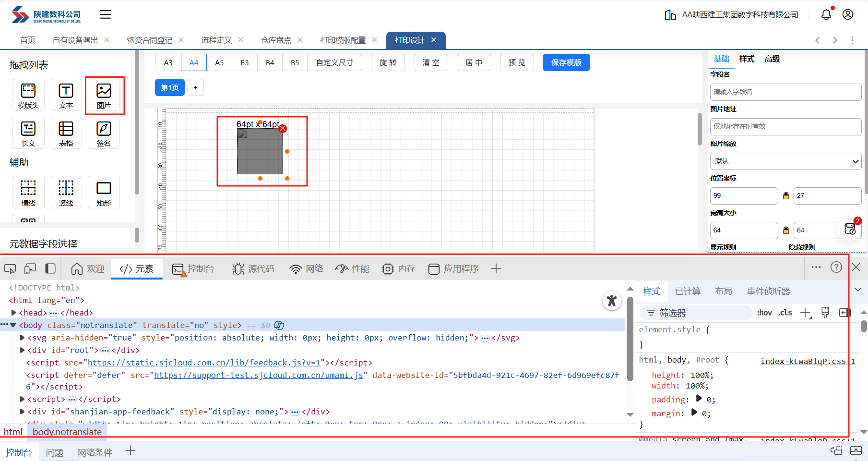Expand the div id="root" node
Image resolution: width=868 pixels, height=461 pixels.
coord(22,351)
